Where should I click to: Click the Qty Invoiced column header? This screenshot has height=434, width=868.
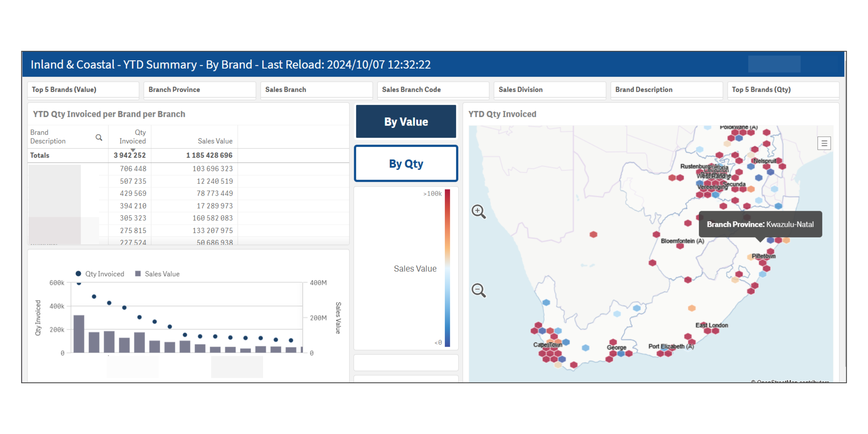132,137
